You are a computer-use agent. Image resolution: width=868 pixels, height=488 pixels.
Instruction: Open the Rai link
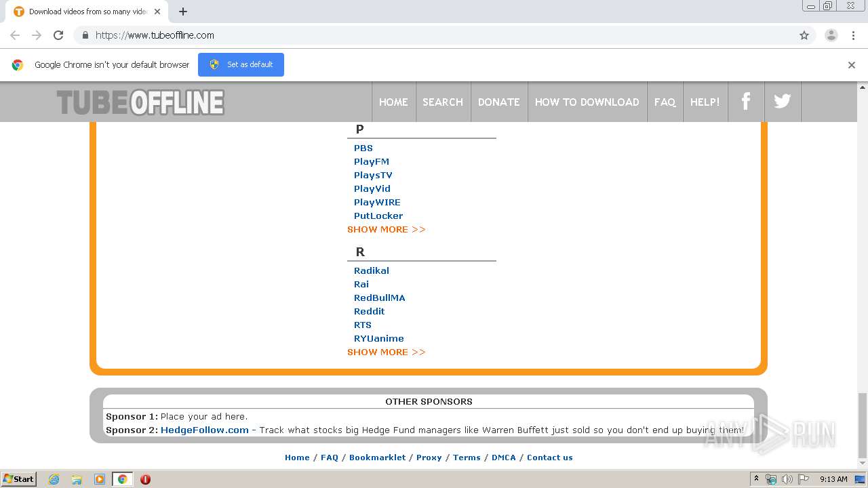point(361,284)
